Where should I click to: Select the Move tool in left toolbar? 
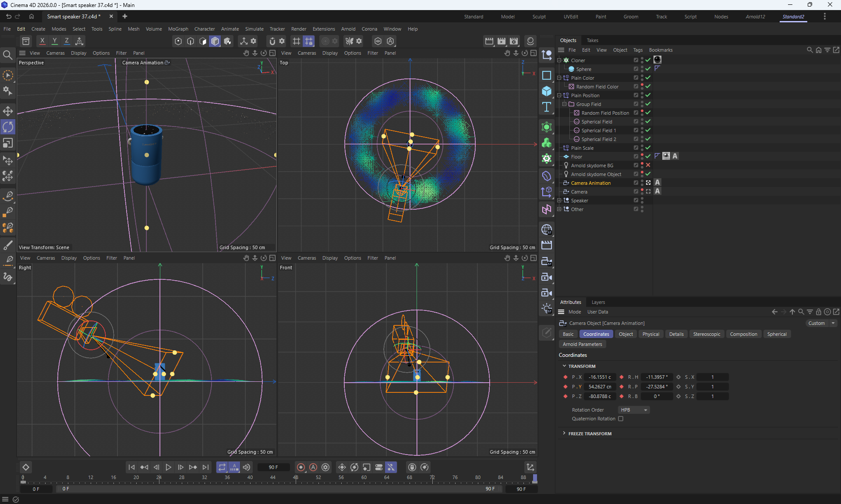pyautogui.click(x=8, y=111)
